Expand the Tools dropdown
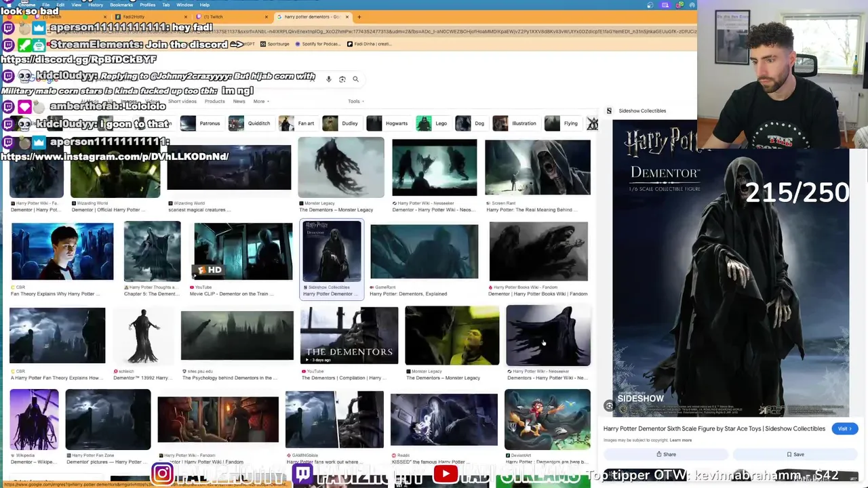The height and width of the screenshot is (488, 868). point(356,102)
